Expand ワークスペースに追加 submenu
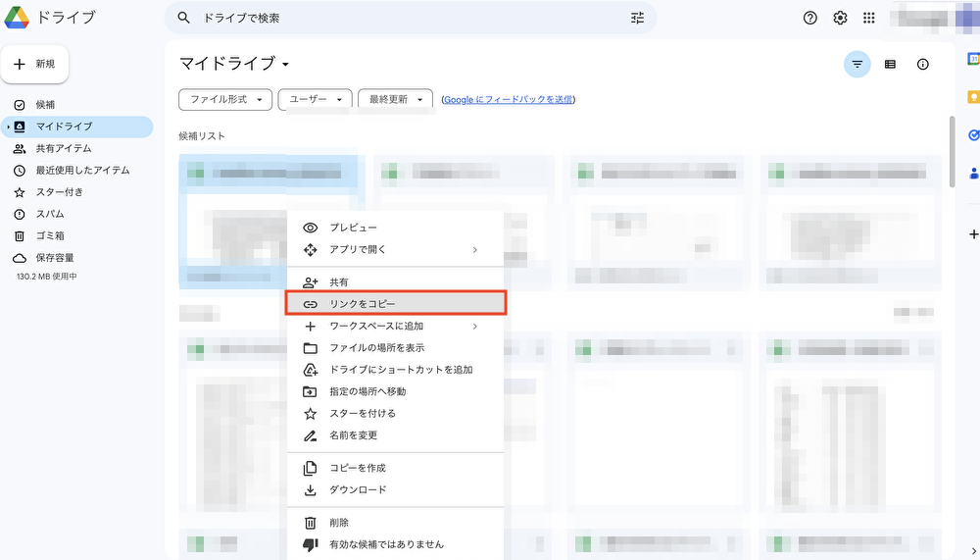Screen dimensions: 980x560 click(395, 326)
